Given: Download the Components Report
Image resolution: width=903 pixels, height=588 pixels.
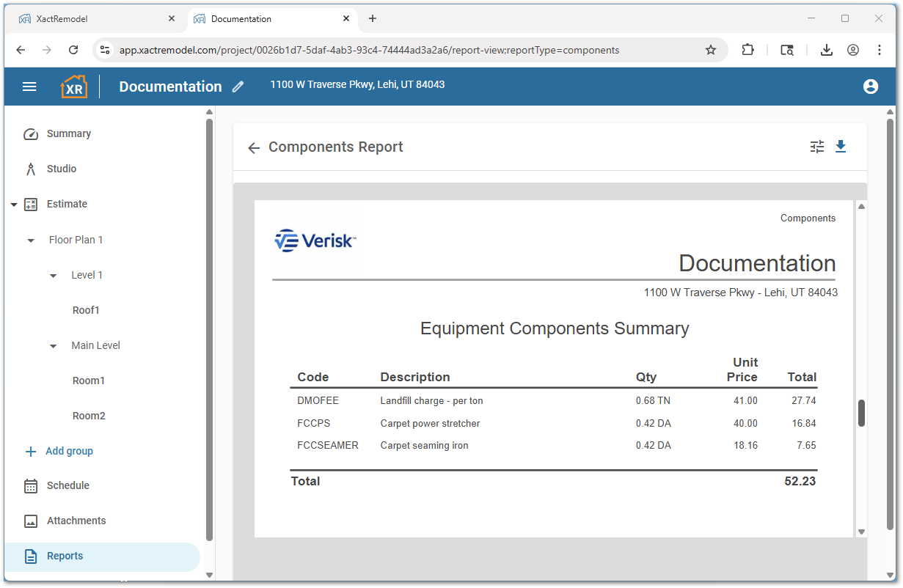Looking at the screenshot, I should coord(841,147).
